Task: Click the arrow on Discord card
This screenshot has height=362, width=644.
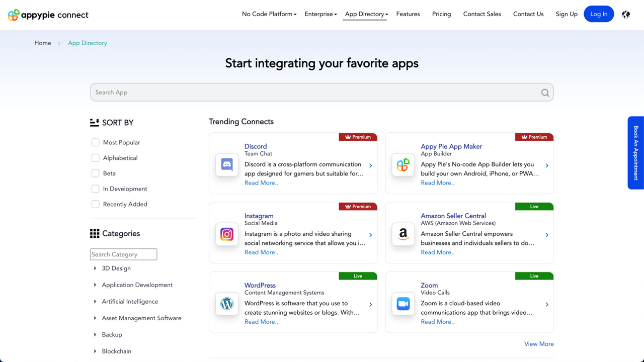Action: coord(371,165)
